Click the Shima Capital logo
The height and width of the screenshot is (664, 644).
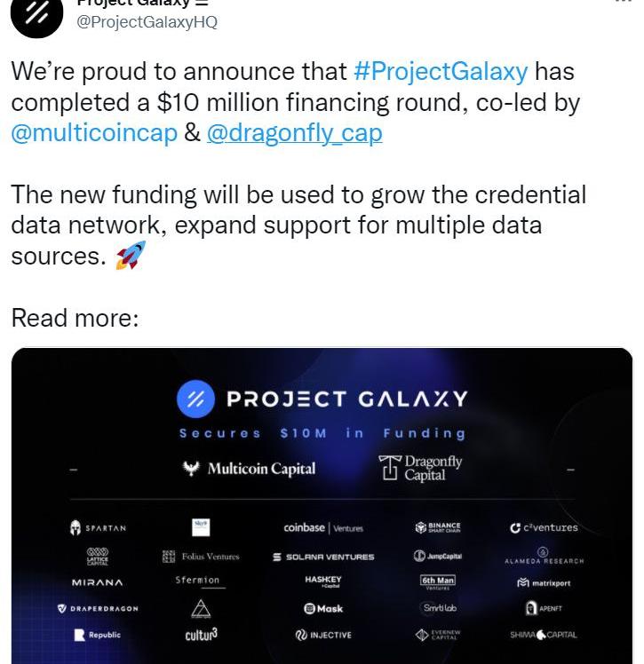(x=544, y=635)
